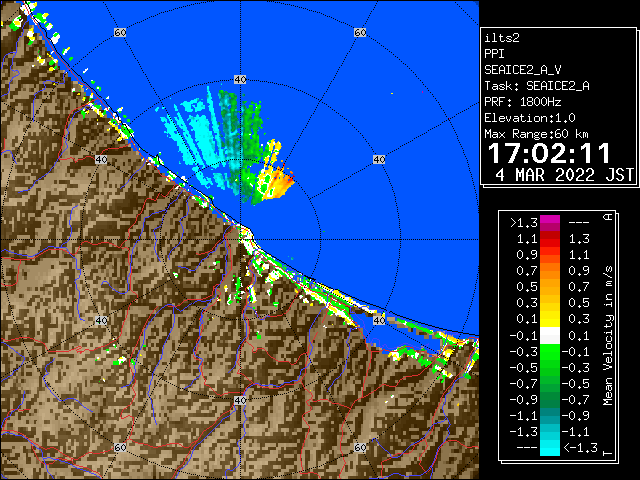
Task: Click the 'Elevation:1.0' line
Action: (x=530, y=118)
